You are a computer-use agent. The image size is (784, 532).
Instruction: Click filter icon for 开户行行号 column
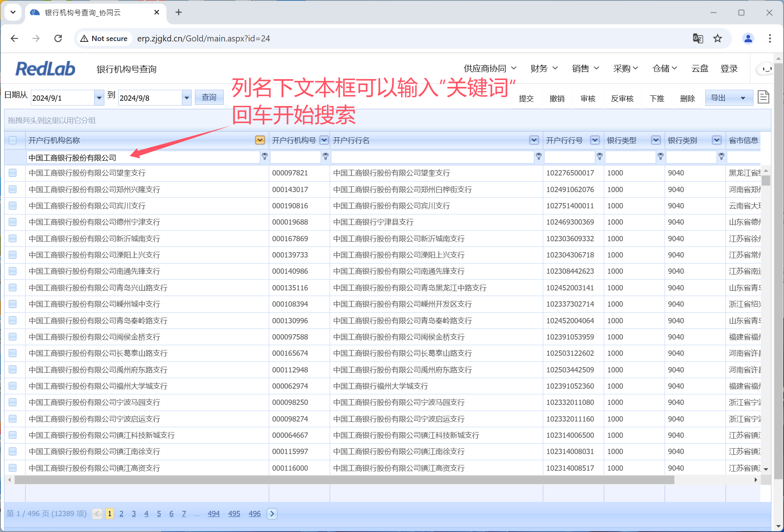coord(600,156)
